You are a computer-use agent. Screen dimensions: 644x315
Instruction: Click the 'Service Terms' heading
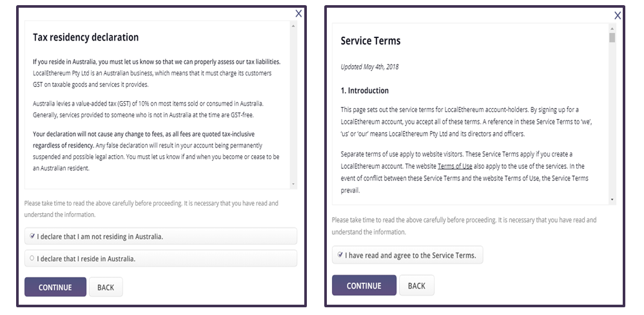371,41
